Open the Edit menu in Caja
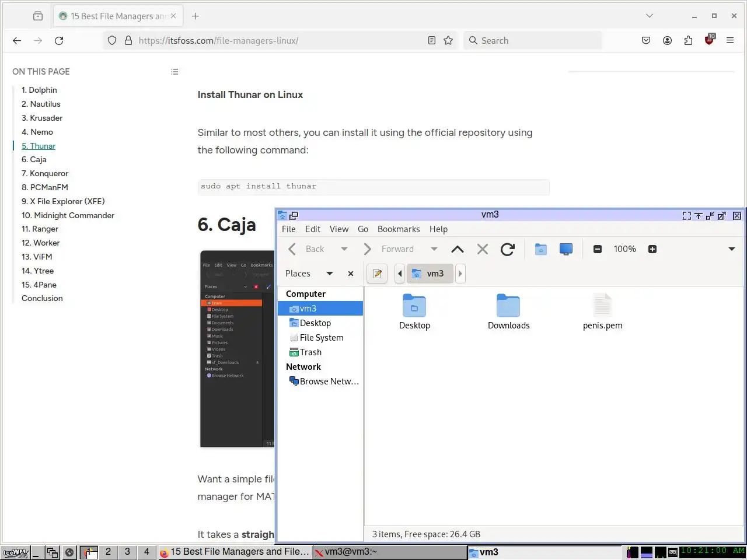 point(313,229)
